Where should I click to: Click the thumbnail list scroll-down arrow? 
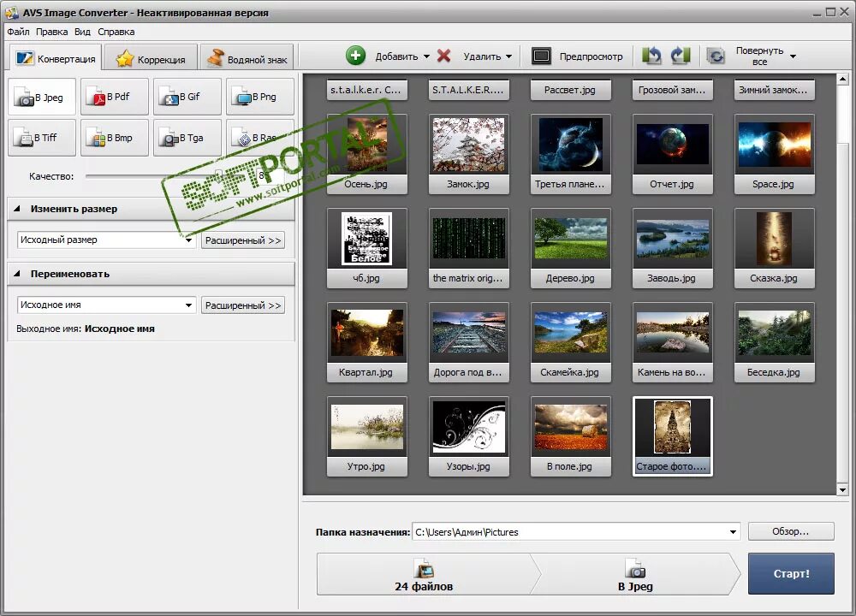click(842, 490)
